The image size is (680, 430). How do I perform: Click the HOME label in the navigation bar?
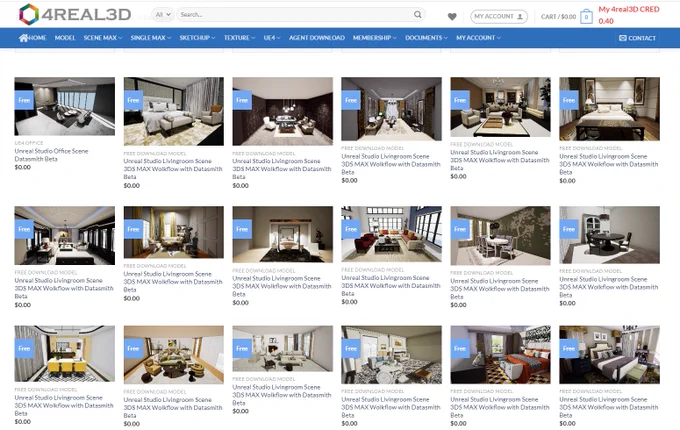38,38
